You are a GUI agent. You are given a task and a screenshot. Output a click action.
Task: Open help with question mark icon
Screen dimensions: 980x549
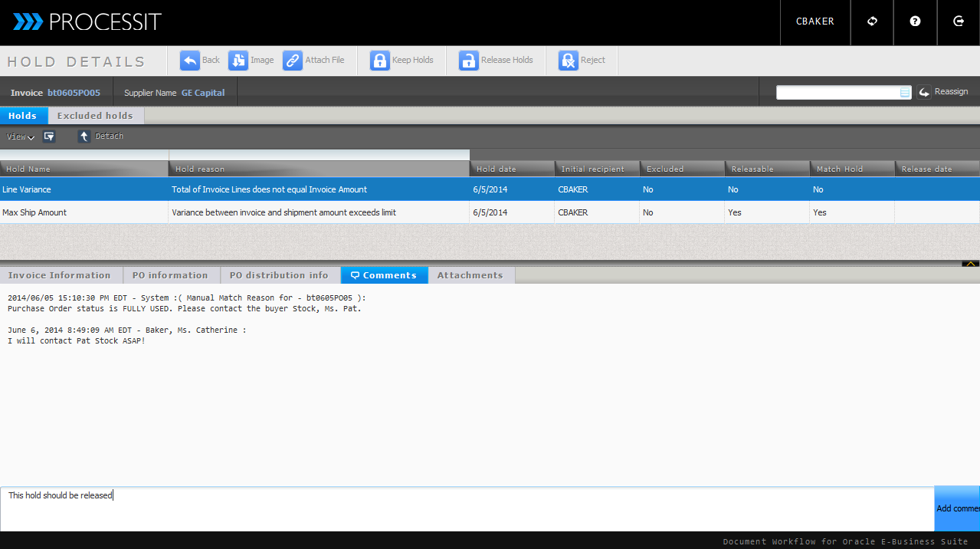[x=915, y=21]
